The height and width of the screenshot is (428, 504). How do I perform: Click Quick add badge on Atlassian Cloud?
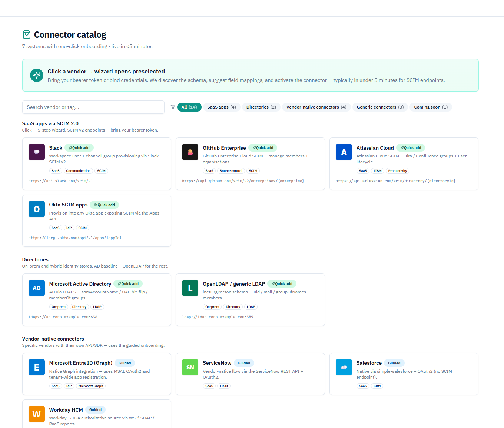[411, 148]
